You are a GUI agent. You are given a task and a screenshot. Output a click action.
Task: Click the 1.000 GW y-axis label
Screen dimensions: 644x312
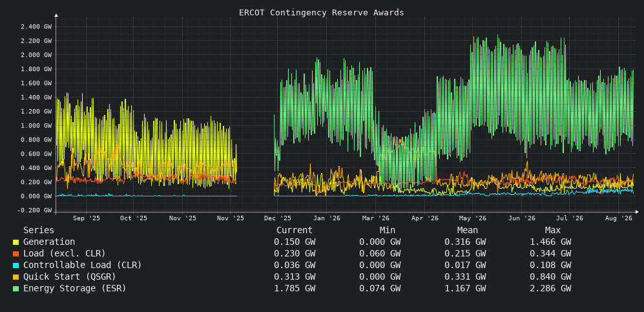pos(36,125)
